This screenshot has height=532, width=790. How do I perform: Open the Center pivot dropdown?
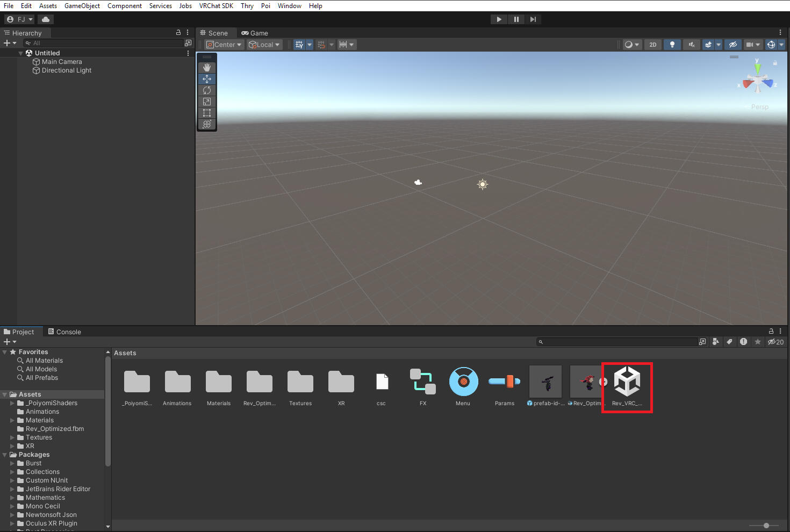coord(224,45)
